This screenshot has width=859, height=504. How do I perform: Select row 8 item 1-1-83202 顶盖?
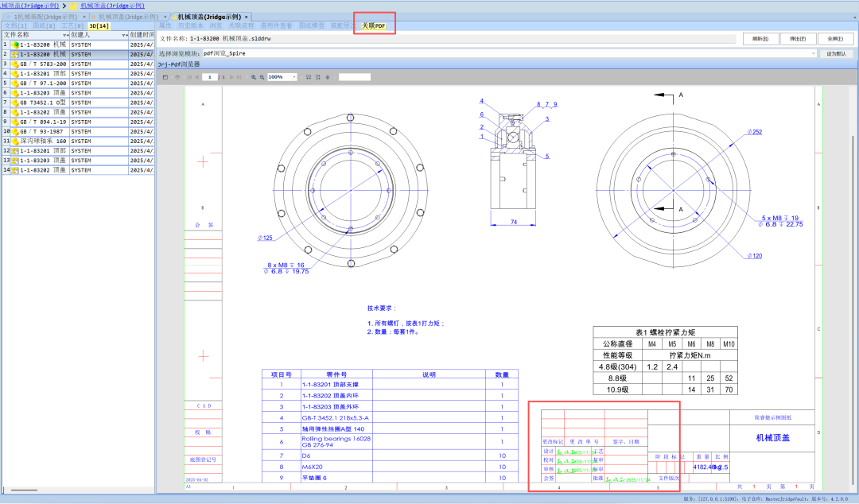pyautogui.click(x=78, y=112)
